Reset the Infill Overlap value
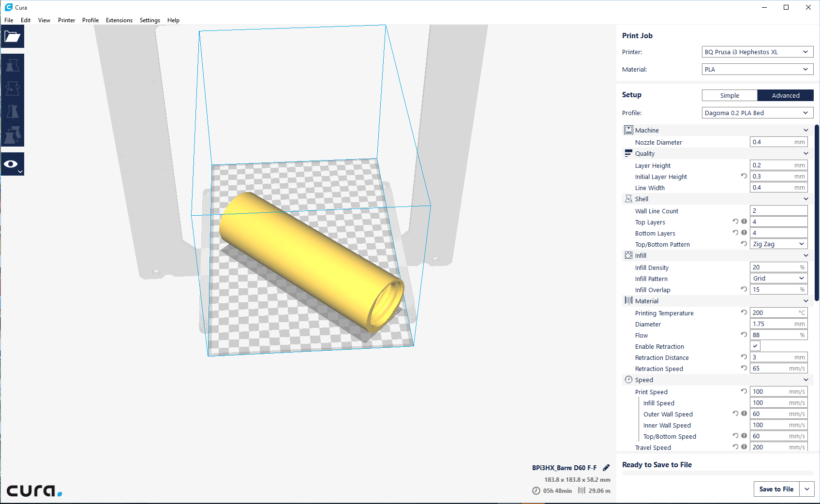Image resolution: width=820 pixels, height=504 pixels. click(744, 289)
